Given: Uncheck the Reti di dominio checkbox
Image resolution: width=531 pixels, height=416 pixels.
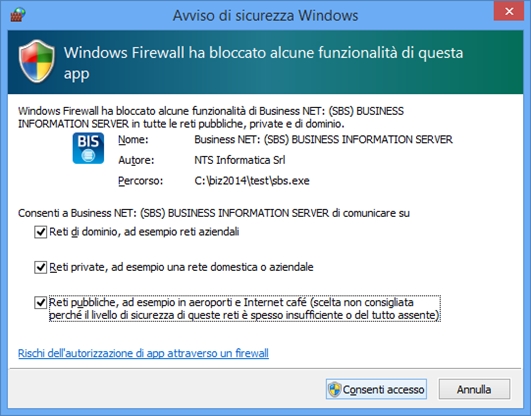Looking at the screenshot, I should point(41,232).
